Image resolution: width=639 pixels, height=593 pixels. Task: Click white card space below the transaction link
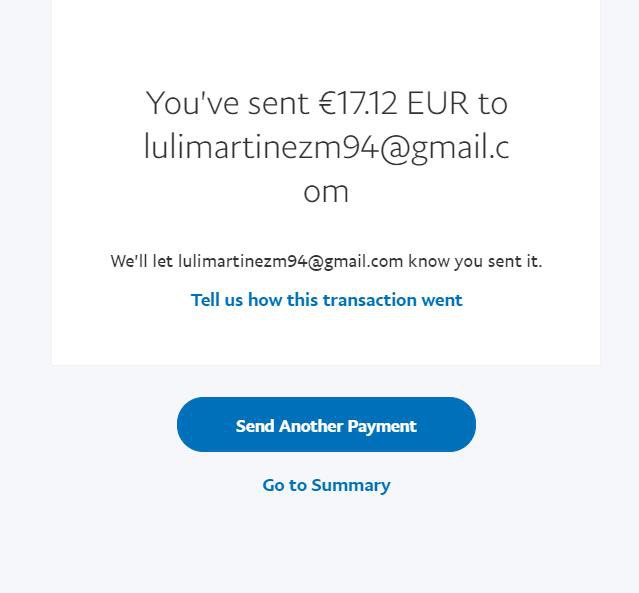[326, 338]
